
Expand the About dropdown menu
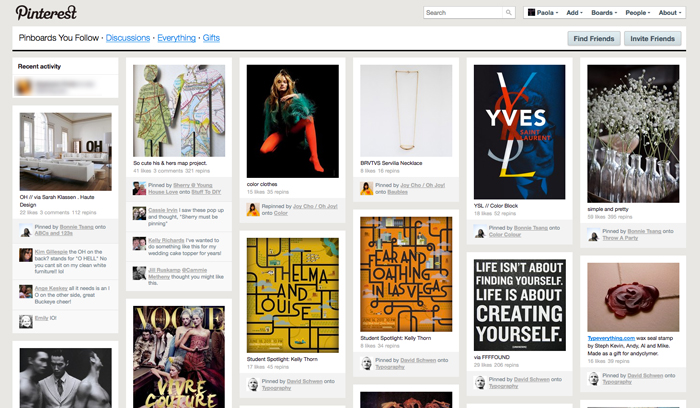tap(670, 12)
